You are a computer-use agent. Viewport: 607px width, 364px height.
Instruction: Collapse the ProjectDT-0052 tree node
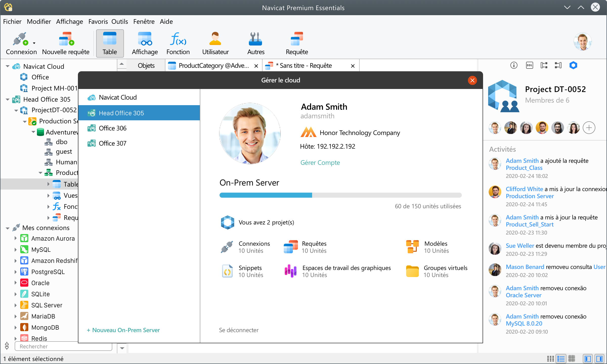pos(16,110)
